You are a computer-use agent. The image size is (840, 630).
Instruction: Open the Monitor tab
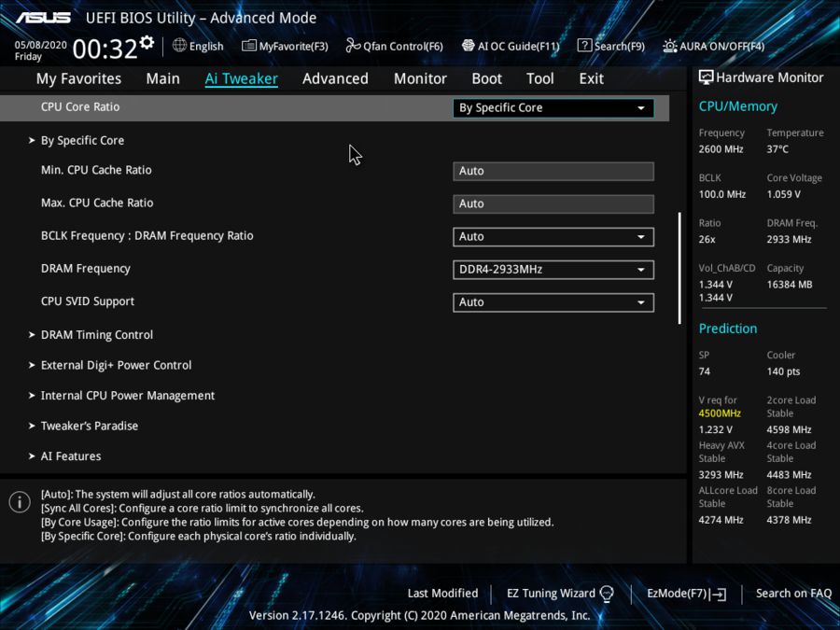click(x=420, y=78)
